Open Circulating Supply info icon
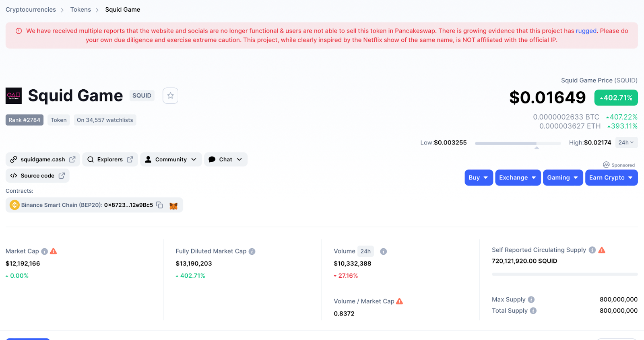The image size is (644, 340). tap(592, 250)
